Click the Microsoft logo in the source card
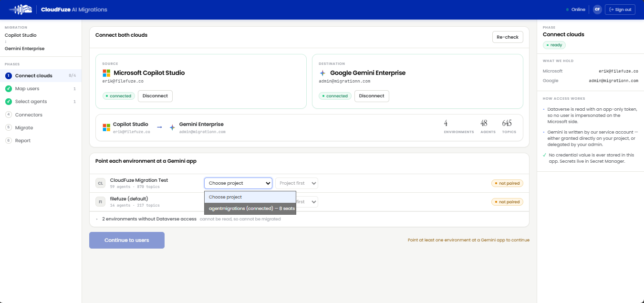Screen dimensions: 644x303 (106, 73)
